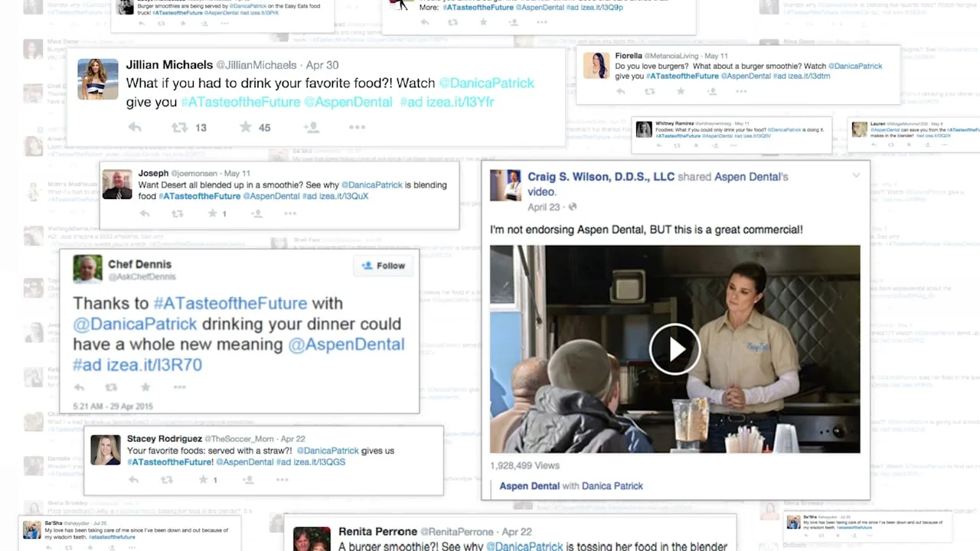Open more options on Joseph's tweet
The height and width of the screenshot is (551, 980).
point(290,214)
